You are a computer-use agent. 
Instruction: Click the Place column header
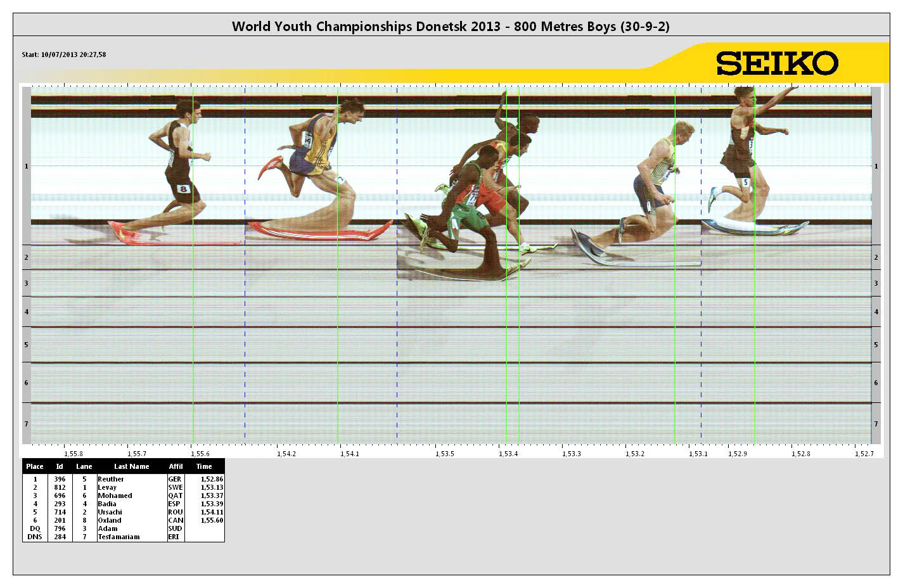tap(35, 466)
